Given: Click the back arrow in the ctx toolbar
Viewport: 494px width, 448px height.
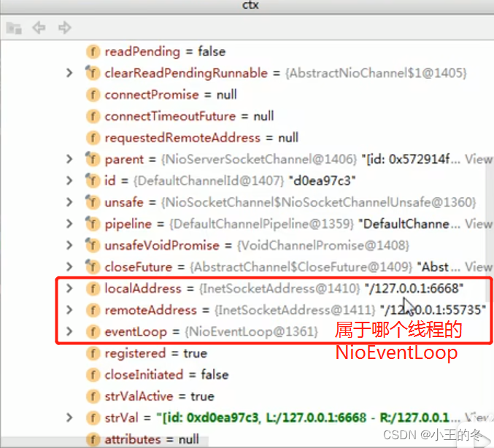Looking at the screenshot, I should tap(39, 28).
